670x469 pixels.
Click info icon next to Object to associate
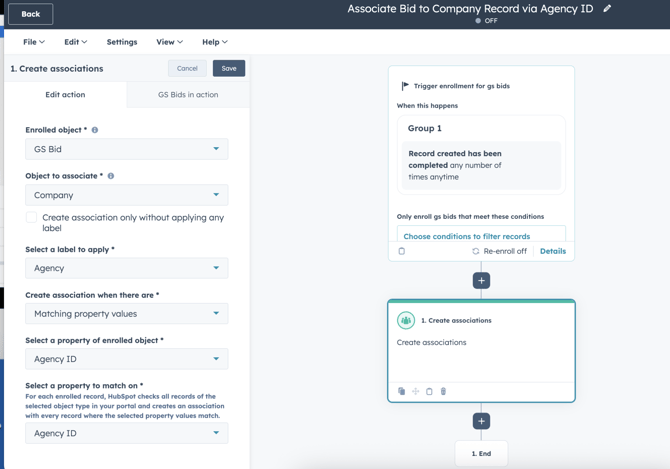click(x=111, y=176)
